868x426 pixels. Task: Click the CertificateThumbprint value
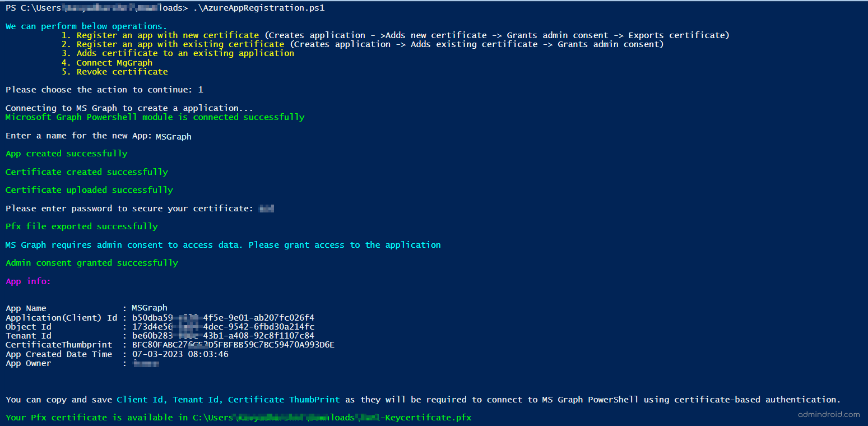pos(233,345)
